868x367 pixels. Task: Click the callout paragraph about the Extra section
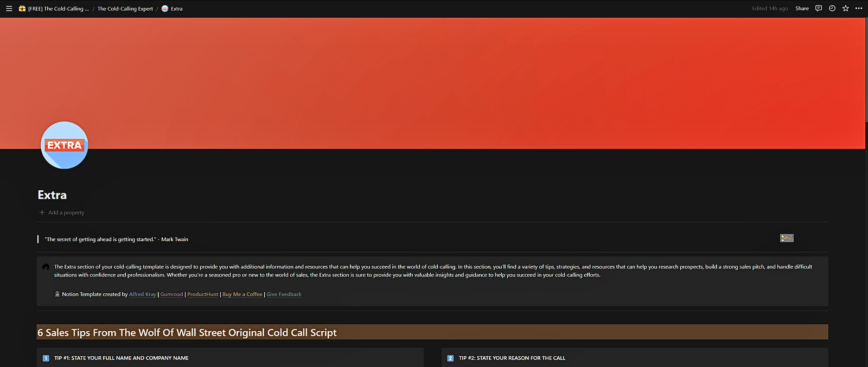[433, 271]
